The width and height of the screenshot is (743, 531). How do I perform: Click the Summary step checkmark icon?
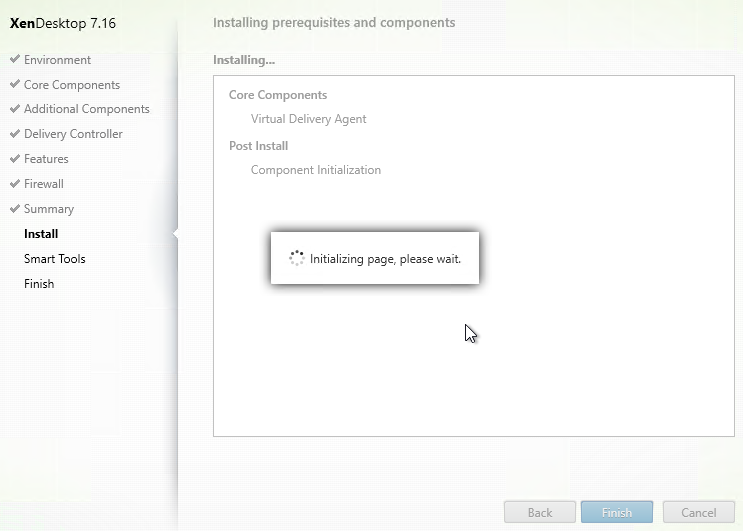(x=15, y=208)
